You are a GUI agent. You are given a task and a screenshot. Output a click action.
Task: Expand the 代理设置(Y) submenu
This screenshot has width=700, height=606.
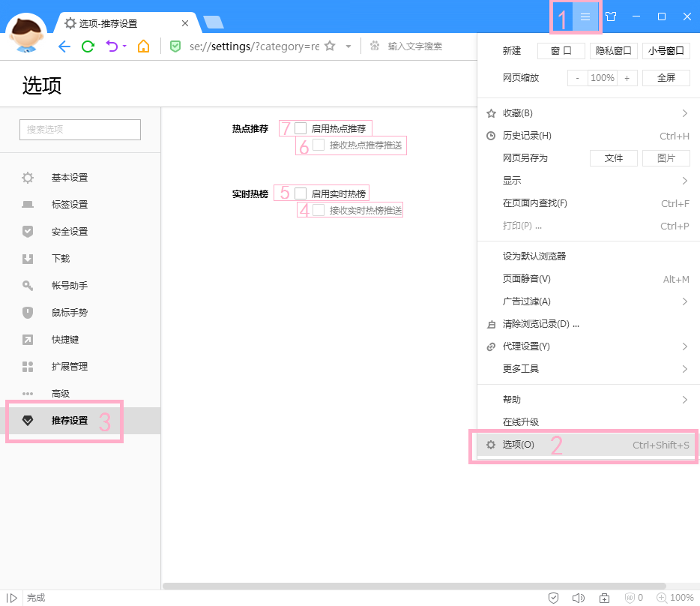click(x=588, y=346)
